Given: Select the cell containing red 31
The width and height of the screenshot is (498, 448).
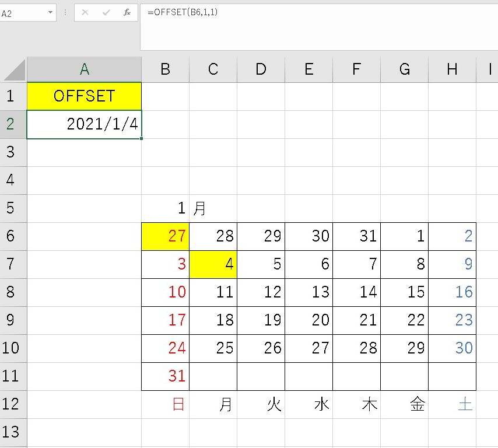Looking at the screenshot, I should click(166, 376).
